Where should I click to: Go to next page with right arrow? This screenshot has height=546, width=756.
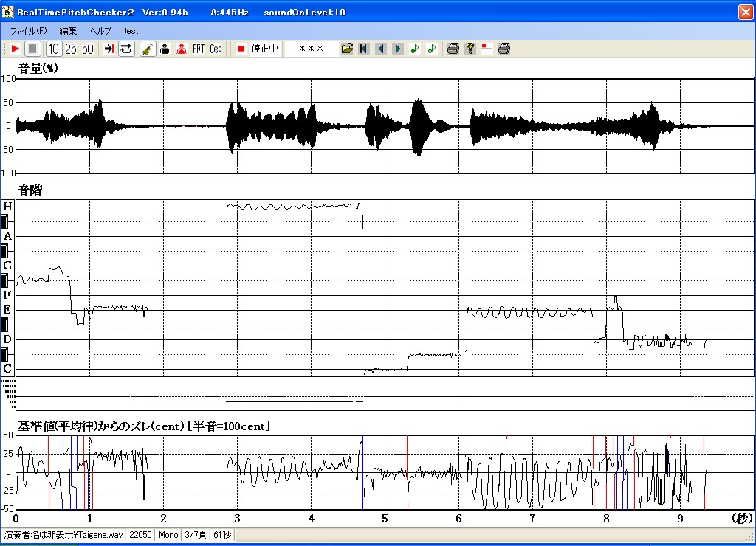point(398,49)
